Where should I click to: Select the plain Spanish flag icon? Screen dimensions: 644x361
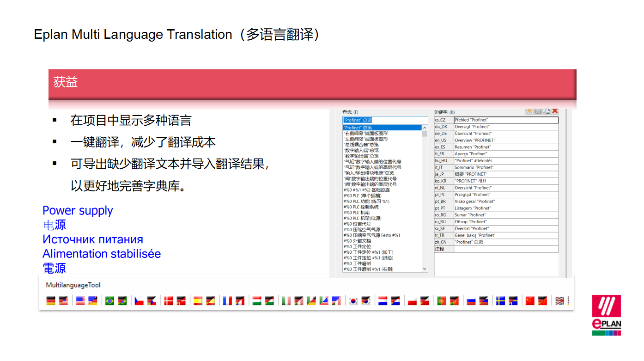[x=198, y=301]
